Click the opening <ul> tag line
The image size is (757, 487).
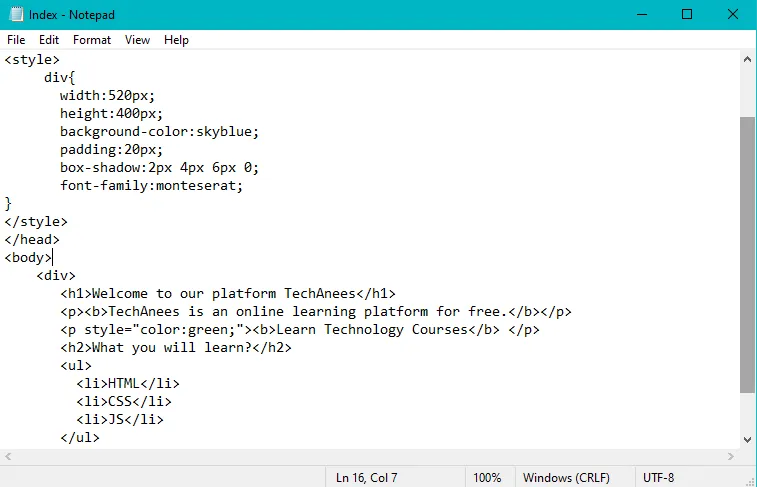[x=76, y=365]
